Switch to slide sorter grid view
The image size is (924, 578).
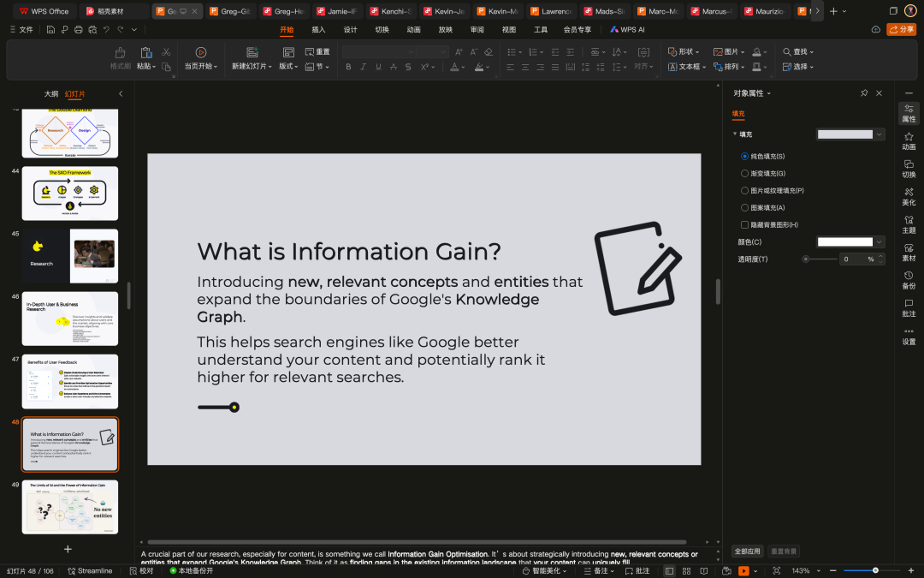coord(686,571)
